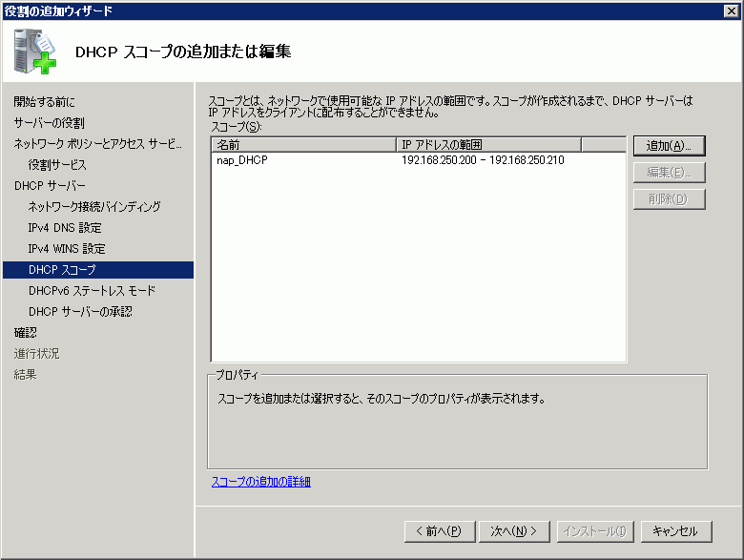The image size is (744, 560).
Task: Click the IP アドレスの範囲 column header
Action: click(x=487, y=145)
